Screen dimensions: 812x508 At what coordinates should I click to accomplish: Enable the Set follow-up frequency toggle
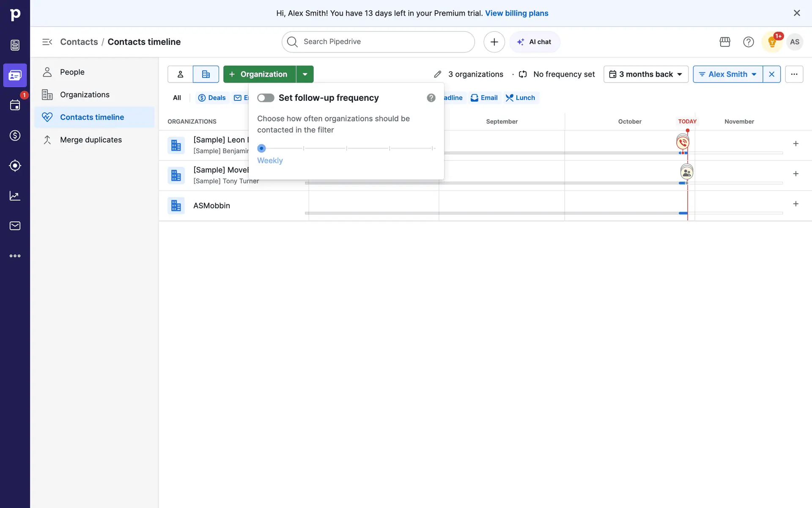266,98
